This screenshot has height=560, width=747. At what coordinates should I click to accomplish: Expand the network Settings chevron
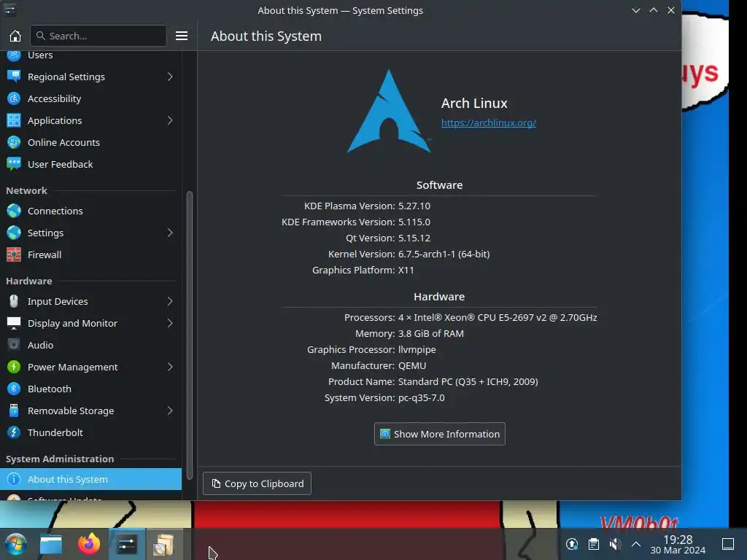click(x=170, y=233)
